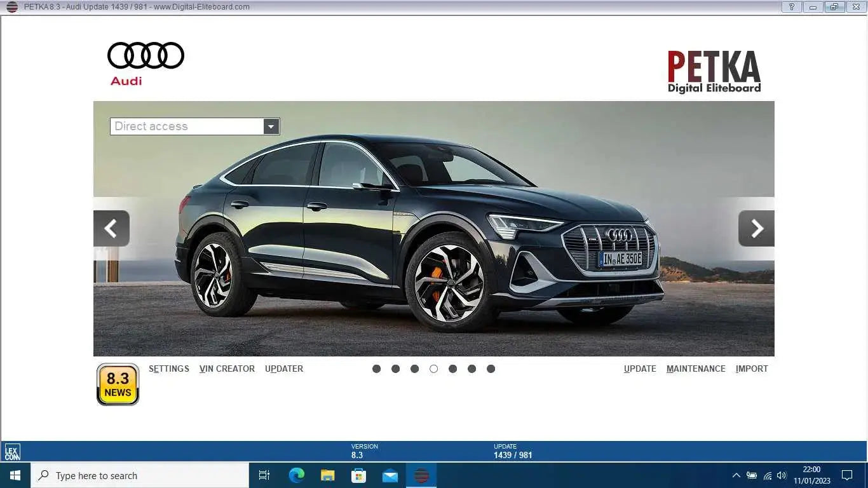
Task: Select the currently active hollow carousel dot
Action: (x=433, y=369)
